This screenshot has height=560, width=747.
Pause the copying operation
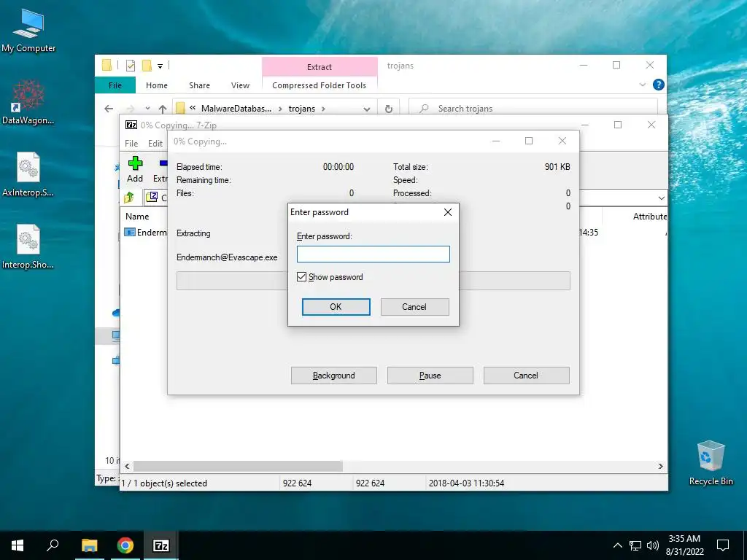(x=430, y=376)
